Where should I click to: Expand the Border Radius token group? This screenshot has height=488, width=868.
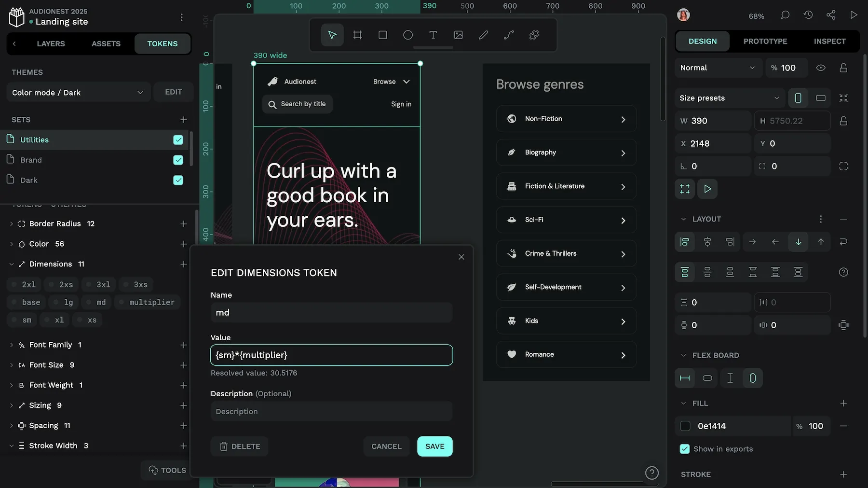pos(12,224)
